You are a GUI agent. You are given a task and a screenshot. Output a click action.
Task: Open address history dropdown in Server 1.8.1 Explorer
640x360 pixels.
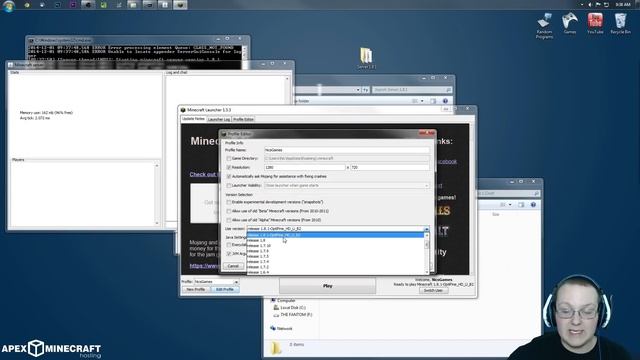358,90
